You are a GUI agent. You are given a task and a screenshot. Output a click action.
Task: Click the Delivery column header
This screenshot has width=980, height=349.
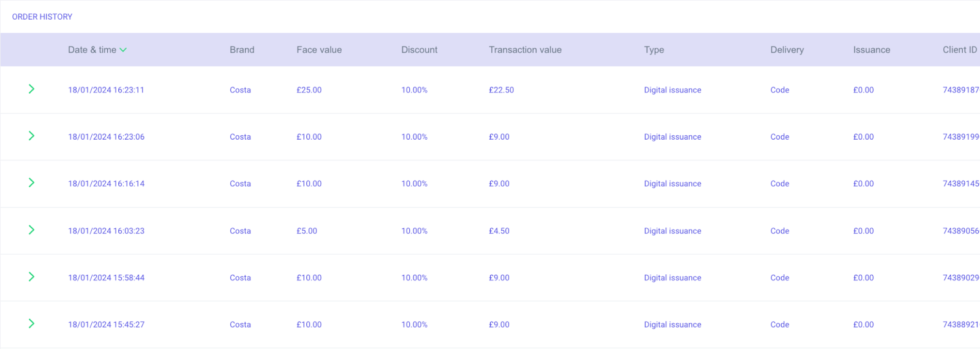point(787,50)
